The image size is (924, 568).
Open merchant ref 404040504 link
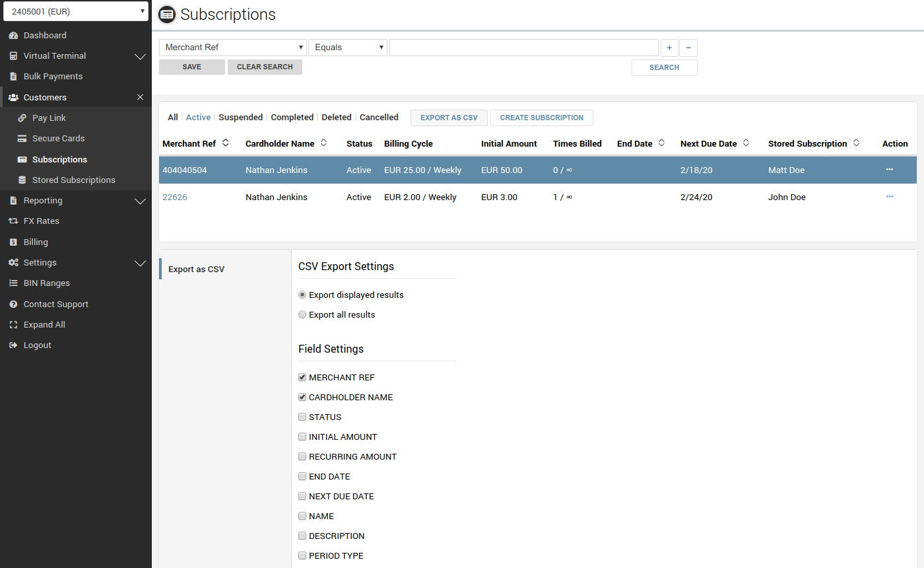click(x=185, y=170)
